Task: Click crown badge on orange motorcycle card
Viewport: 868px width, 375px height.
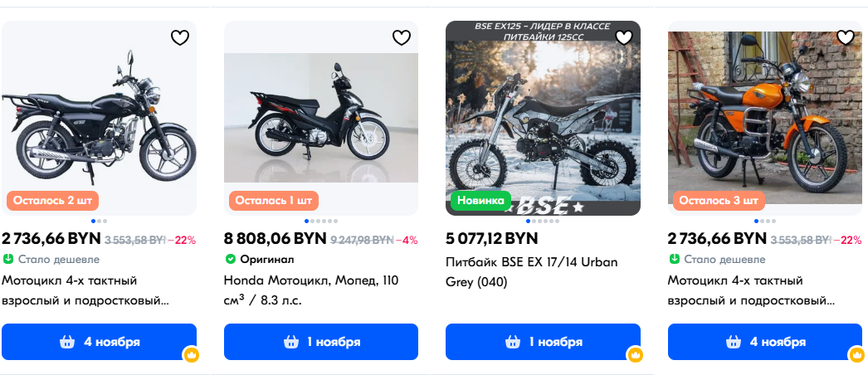Action: (x=856, y=355)
